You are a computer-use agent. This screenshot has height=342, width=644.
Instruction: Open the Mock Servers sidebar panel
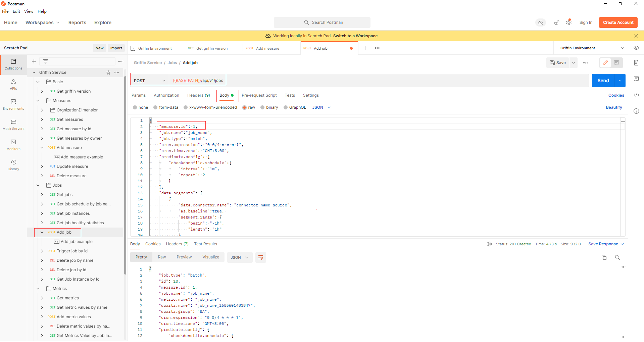click(x=13, y=125)
